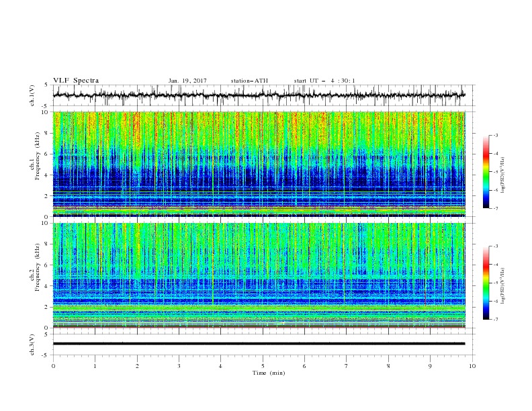Click time axis tick label '2'
Viewport: 532px width, 411px height.
(137, 366)
